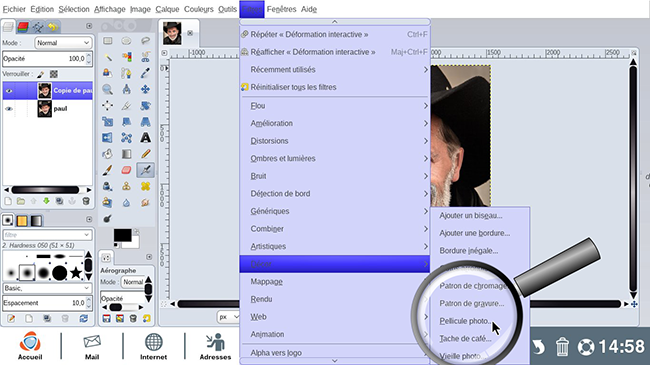Create a new layer in layers panel
Viewport: 650px width, 365px height.
click(x=8, y=201)
